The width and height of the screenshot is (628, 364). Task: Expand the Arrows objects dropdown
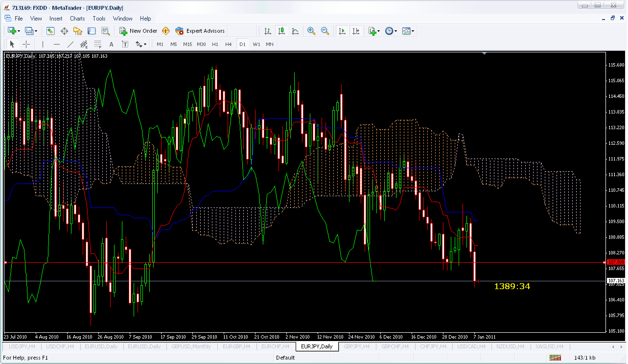[x=141, y=44]
